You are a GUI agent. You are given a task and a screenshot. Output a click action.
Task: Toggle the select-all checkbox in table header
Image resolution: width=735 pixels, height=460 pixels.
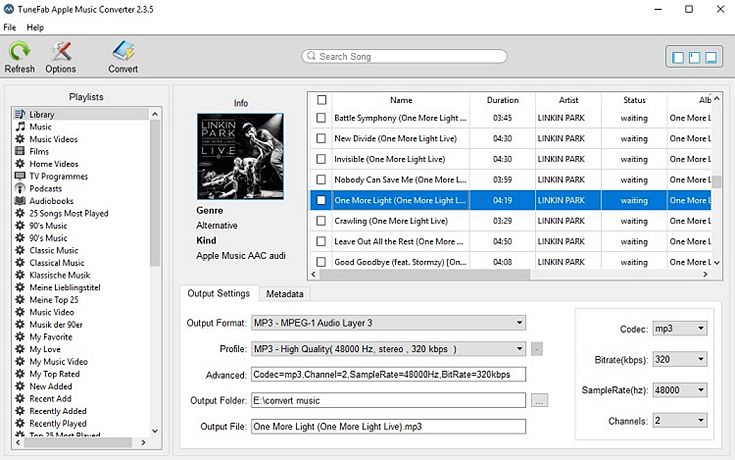(x=321, y=100)
